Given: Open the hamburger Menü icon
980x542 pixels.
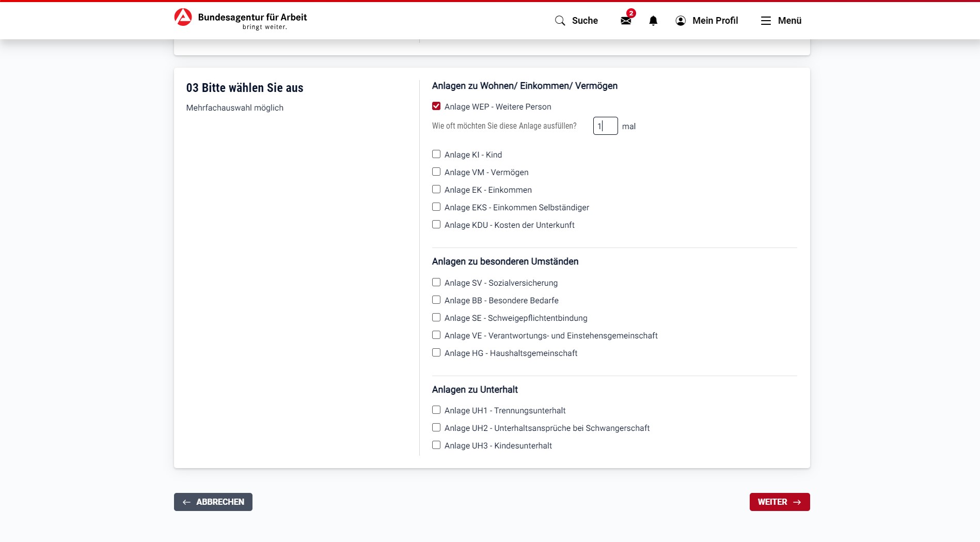Looking at the screenshot, I should point(766,21).
